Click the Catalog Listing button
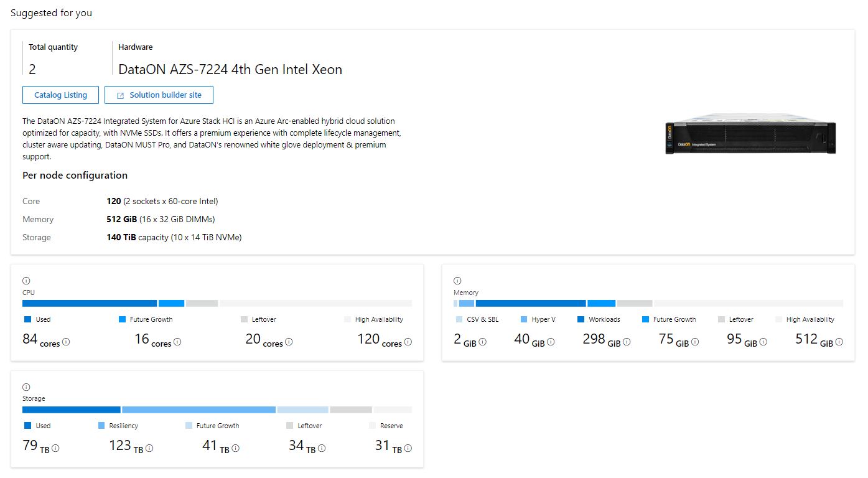Image resolution: width=868 pixels, height=478 pixels. (x=60, y=95)
